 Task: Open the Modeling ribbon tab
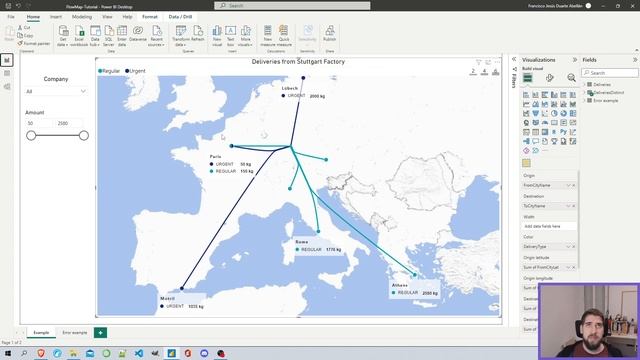click(82, 17)
